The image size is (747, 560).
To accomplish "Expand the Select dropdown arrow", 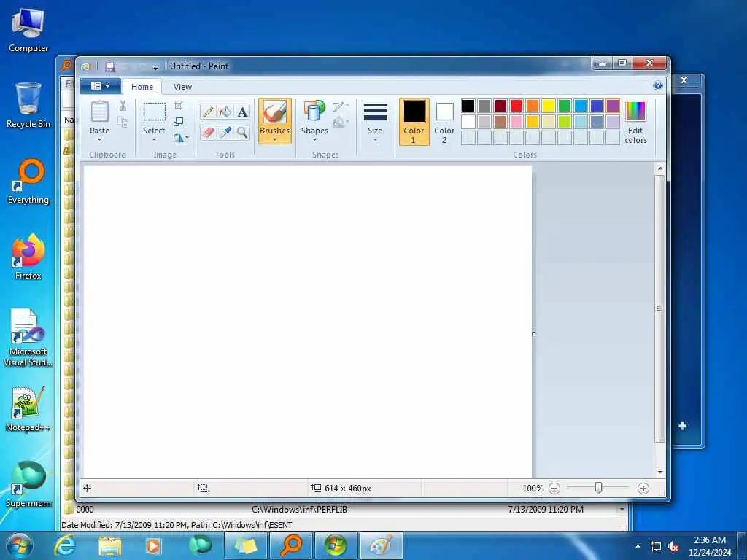I will [x=155, y=139].
